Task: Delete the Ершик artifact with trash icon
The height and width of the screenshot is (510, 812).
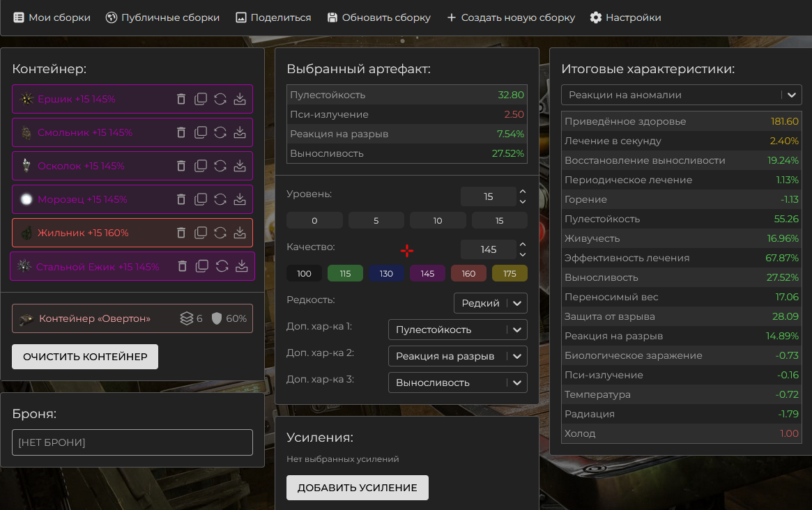Action: coord(181,99)
